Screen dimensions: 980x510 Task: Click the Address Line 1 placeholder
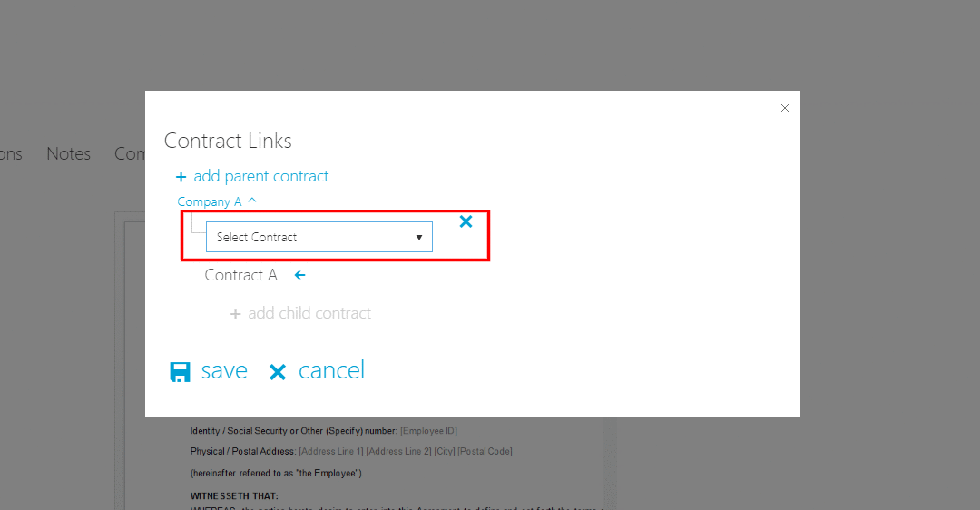pyautogui.click(x=331, y=451)
